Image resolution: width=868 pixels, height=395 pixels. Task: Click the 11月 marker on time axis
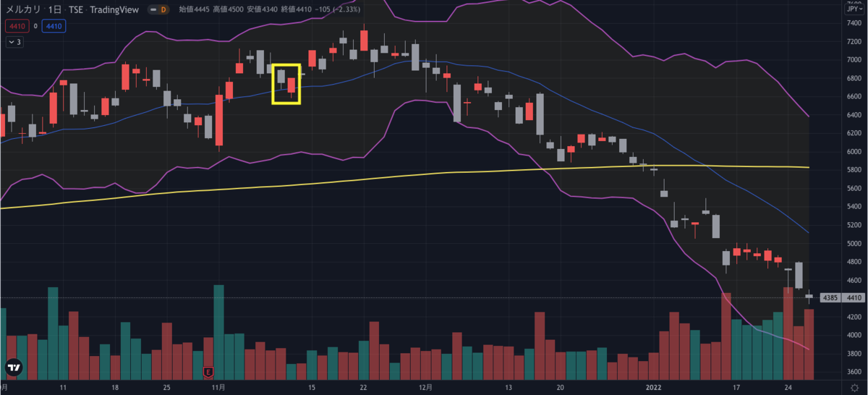(x=219, y=388)
